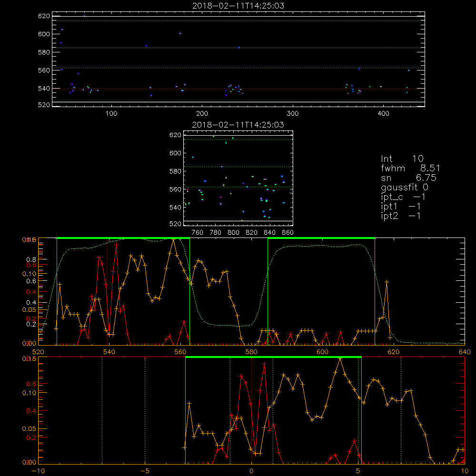Click the green bar above the 585–615 window
Viewport: 476px width, 476px height.
[321, 238]
